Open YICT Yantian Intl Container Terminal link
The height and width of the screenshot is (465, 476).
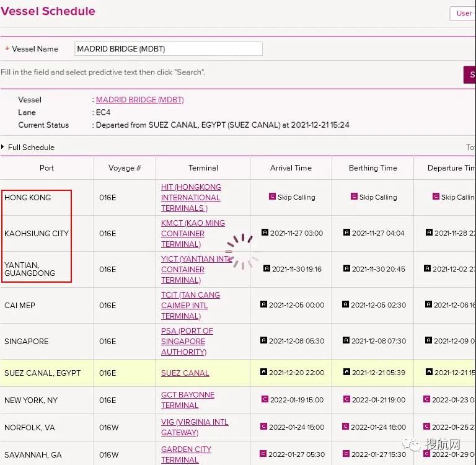196,270
